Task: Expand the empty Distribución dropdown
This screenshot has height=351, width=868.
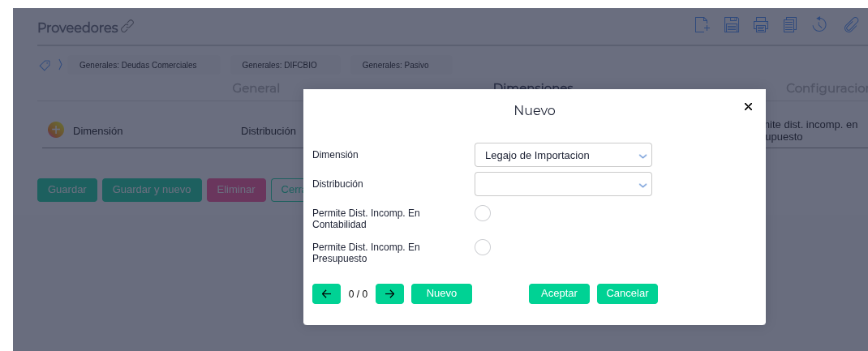Action: click(x=563, y=184)
